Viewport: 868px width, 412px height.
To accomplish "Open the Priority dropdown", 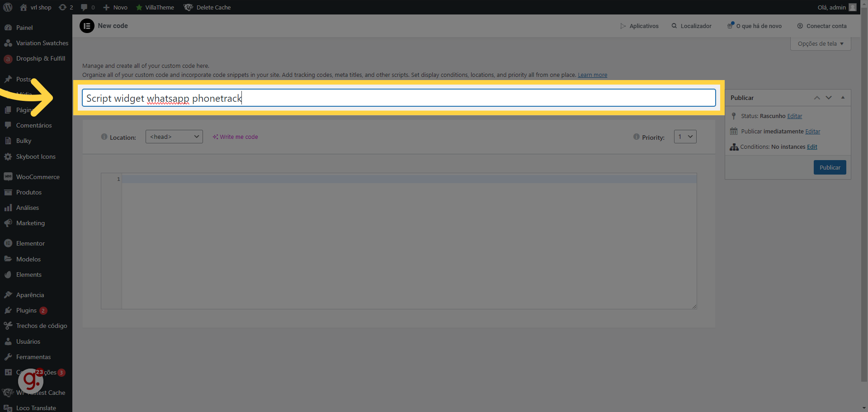I will [685, 137].
